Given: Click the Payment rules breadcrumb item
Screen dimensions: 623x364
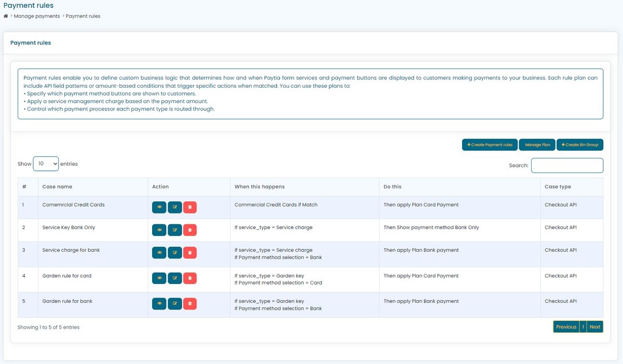Looking at the screenshot, I should [x=83, y=16].
